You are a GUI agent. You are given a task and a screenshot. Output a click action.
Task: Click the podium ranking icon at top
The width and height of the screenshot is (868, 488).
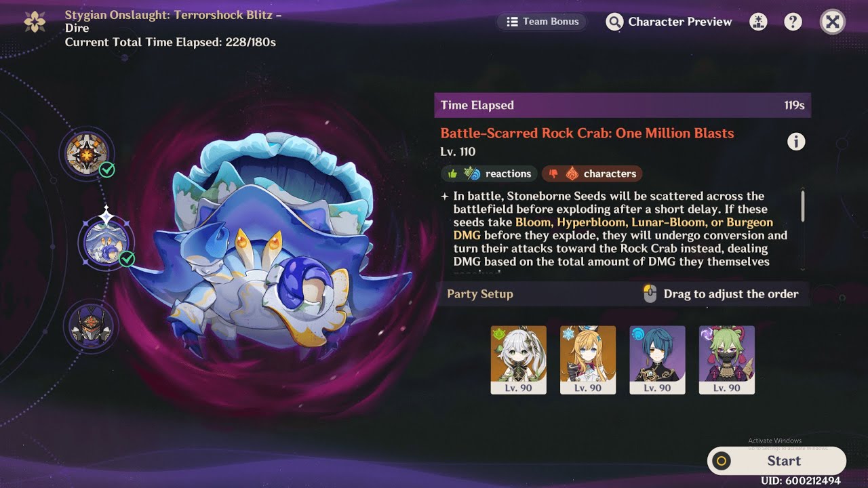pyautogui.click(x=758, y=22)
